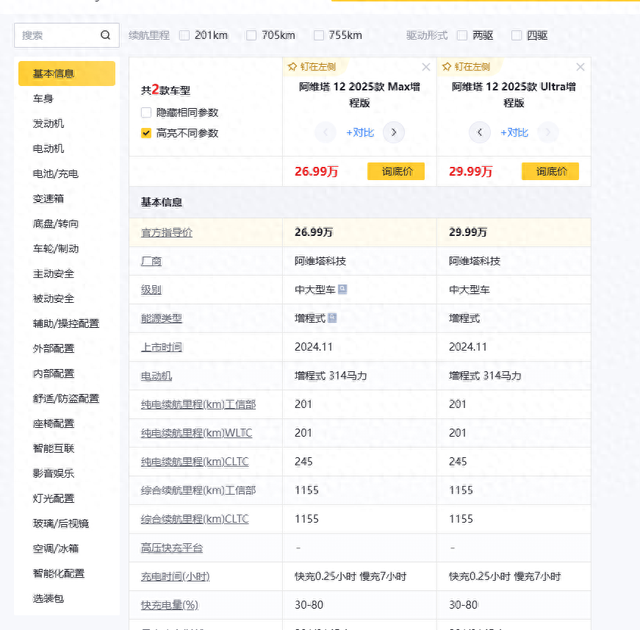Check the 201km range filter
The height and width of the screenshot is (630, 640).
[184, 35]
